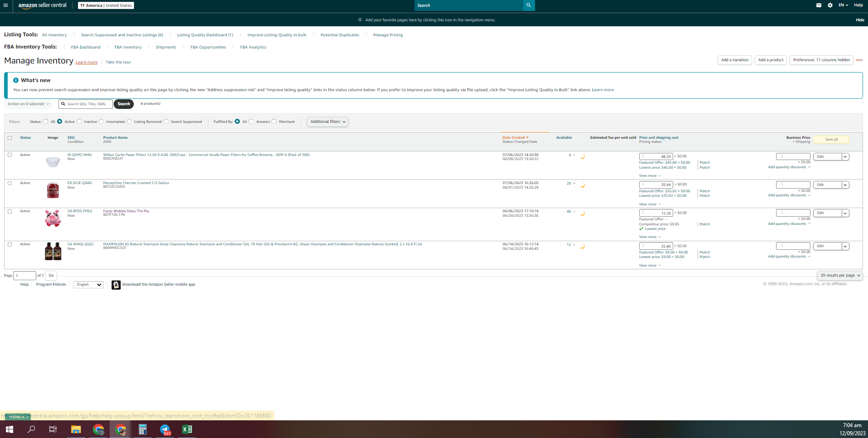Open Edit dropdown arrow for Maraschino Cherries row
This screenshot has width=868, height=438.
pos(845,185)
